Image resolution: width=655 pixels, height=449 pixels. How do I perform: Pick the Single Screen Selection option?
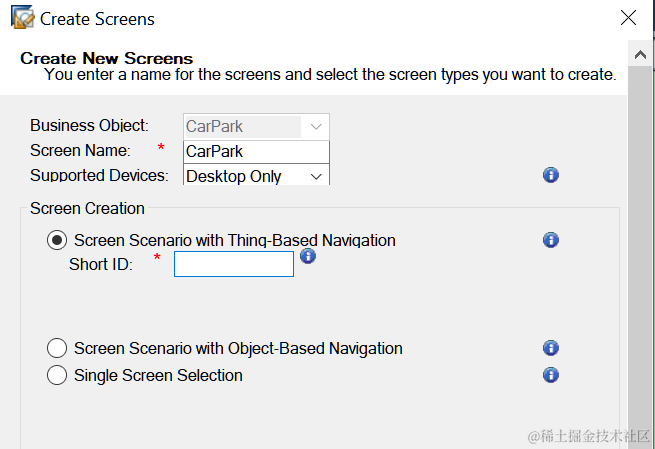click(x=58, y=375)
